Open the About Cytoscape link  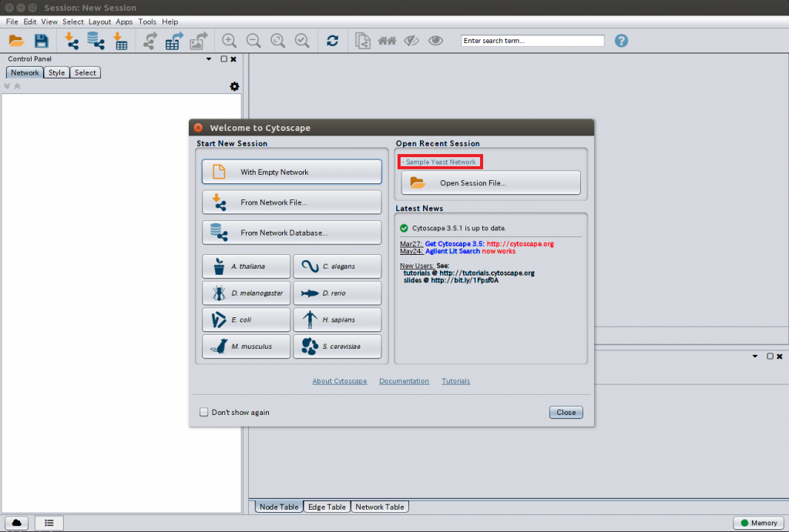coord(340,381)
